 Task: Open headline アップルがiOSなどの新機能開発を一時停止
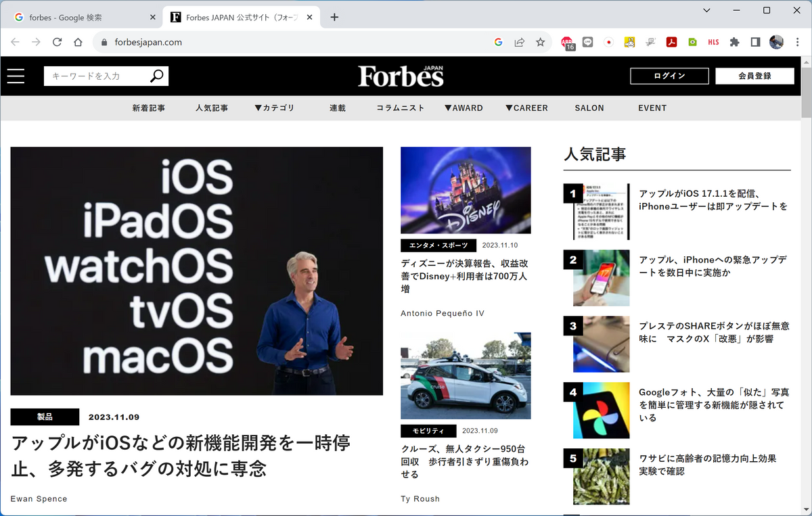point(181,455)
